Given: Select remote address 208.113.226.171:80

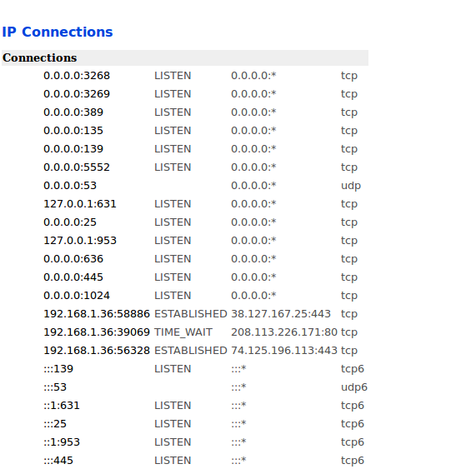Looking at the screenshot, I should coord(284,332).
